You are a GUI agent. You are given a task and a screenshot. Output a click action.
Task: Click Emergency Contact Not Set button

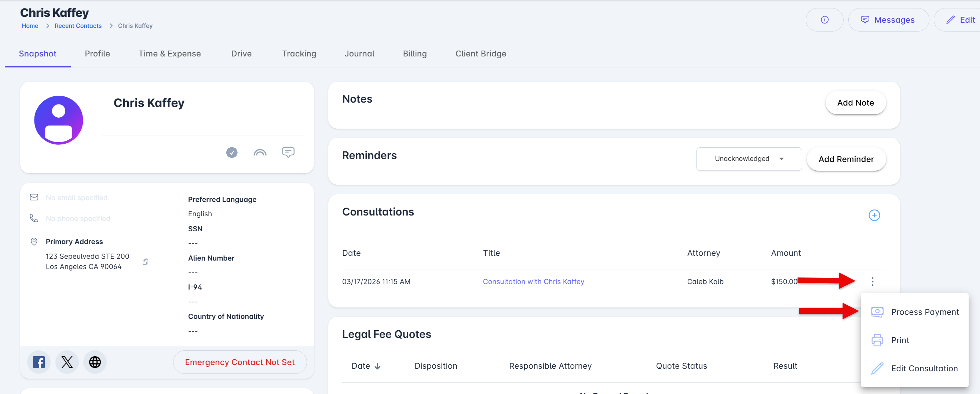(x=239, y=362)
